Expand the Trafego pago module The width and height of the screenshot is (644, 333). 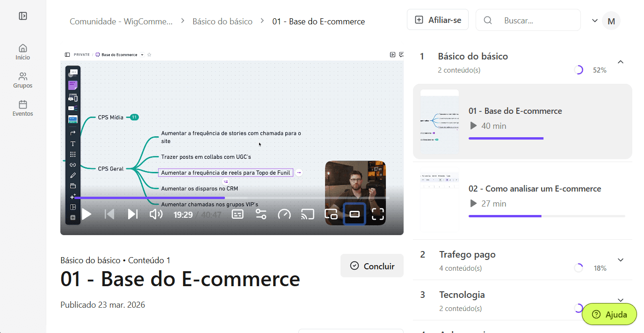(x=621, y=260)
